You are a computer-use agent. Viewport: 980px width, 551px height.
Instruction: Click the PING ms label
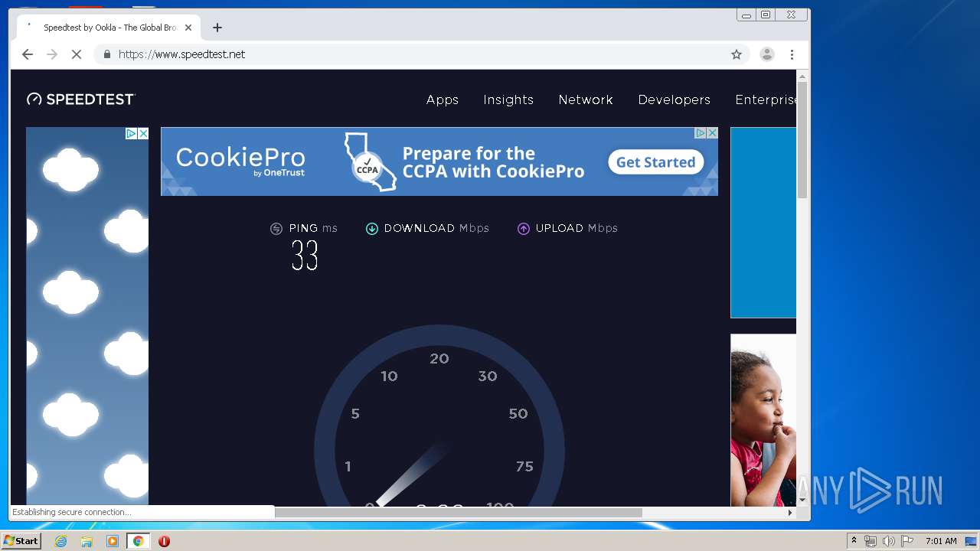(x=313, y=228)
